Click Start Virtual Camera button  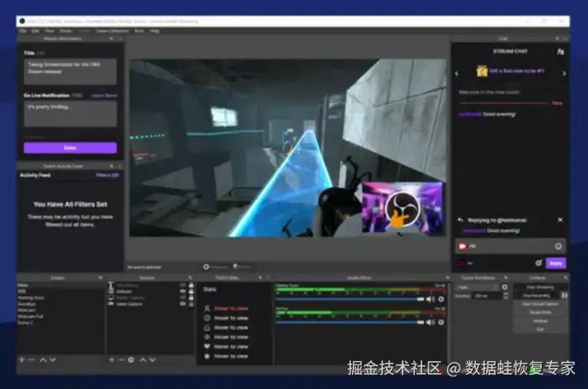point(540,304)
